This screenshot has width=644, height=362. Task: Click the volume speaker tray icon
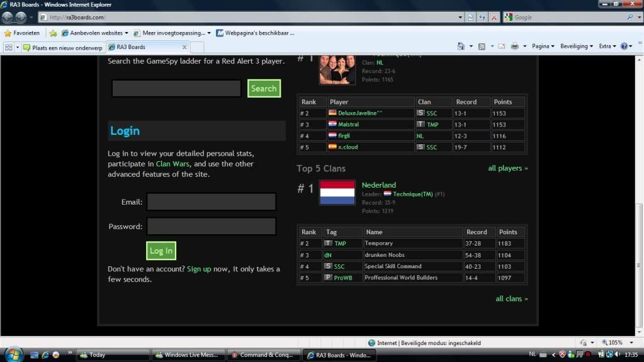(618, 354)
